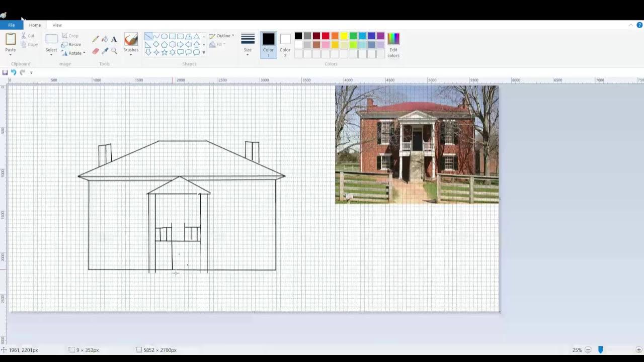The width and height of the screenshot is (644, 362).
Task: Choose the Polygon shape
Action: (x=188, y=37)
